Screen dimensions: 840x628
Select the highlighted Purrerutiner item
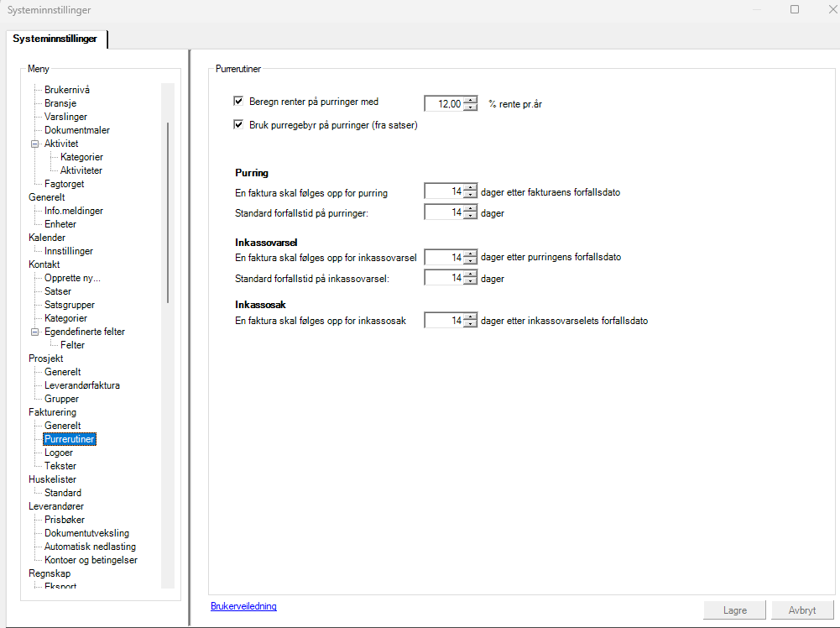click(x=70, y=439)
